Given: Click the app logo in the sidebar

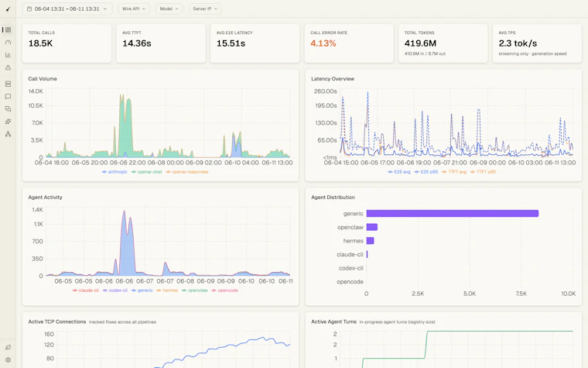Looking at the screenshot, I should click(8, 9).
